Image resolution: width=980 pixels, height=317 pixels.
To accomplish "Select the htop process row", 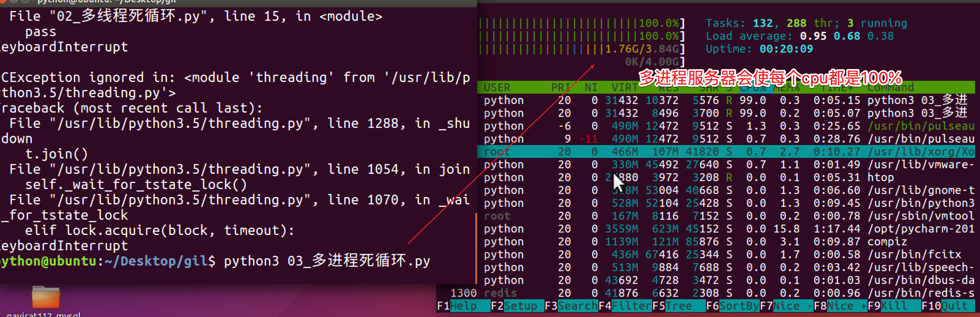I will 726,177.
